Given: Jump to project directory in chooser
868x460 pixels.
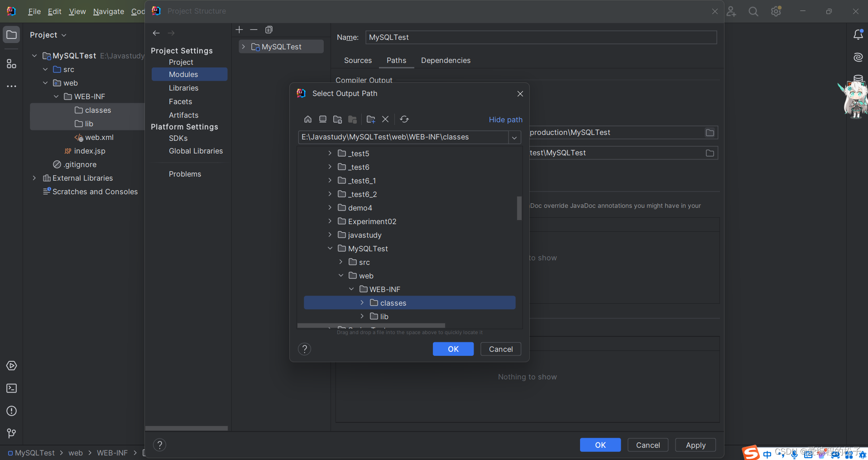Looking at the screenshot, I should [x=337, y=119].
